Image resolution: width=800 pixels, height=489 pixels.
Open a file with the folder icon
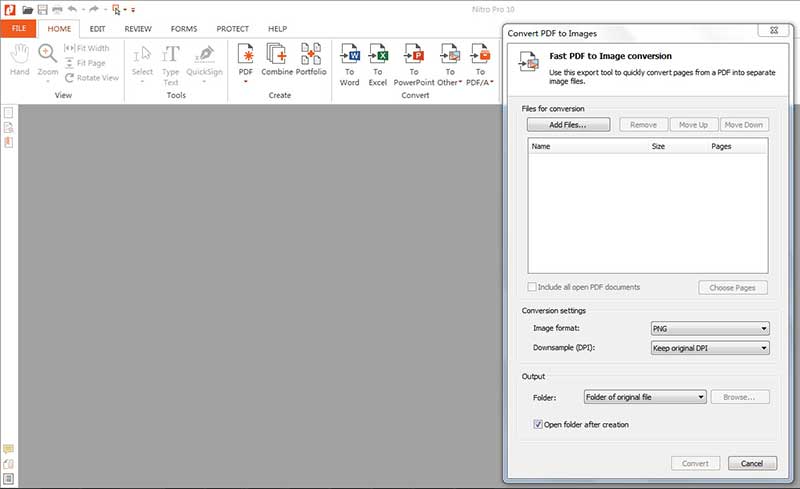[28, 10]
